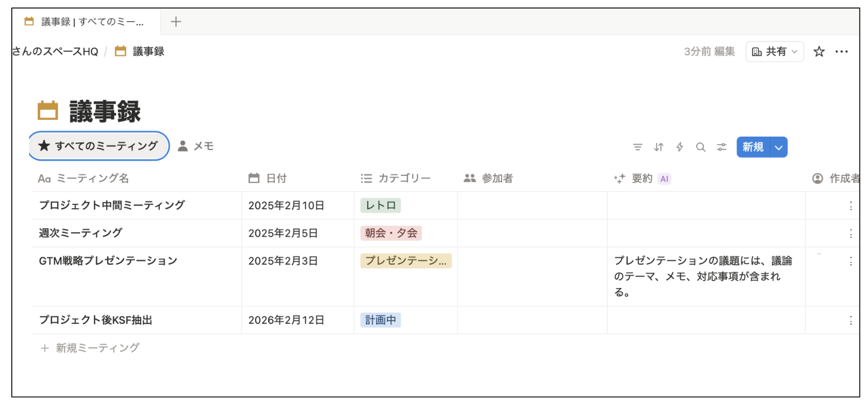The image size is (868, 415).
Task: Click the 計画中 category tag
Action: coord(381,320)
